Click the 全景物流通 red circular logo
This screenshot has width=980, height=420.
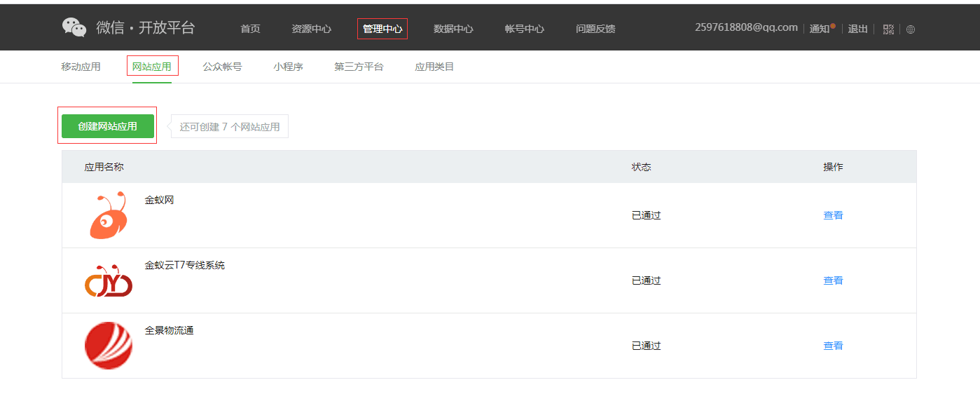pos(109,346)
